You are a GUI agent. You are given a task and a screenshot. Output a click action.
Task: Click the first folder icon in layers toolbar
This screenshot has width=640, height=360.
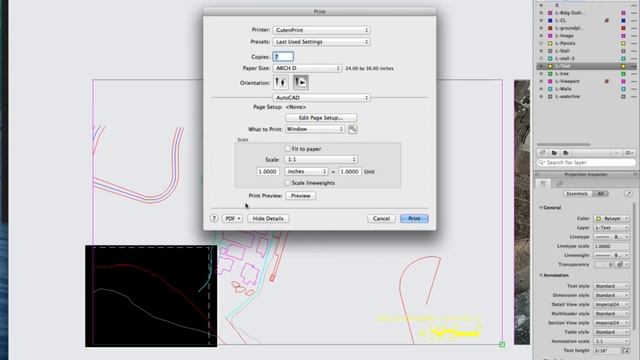[x=554, y=153]
